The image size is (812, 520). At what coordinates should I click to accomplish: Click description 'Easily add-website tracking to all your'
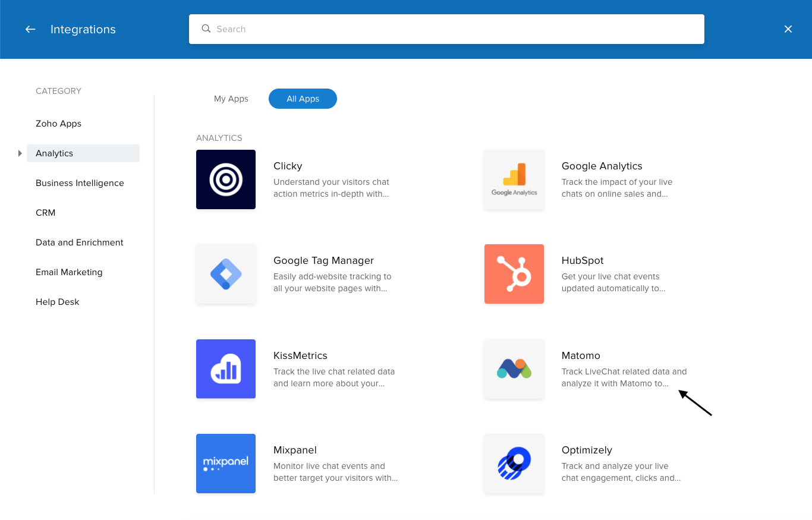(x=332, y=282)
